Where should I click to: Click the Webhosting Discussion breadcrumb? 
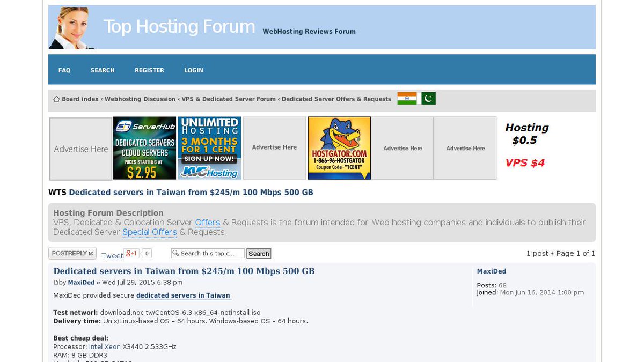140,99
